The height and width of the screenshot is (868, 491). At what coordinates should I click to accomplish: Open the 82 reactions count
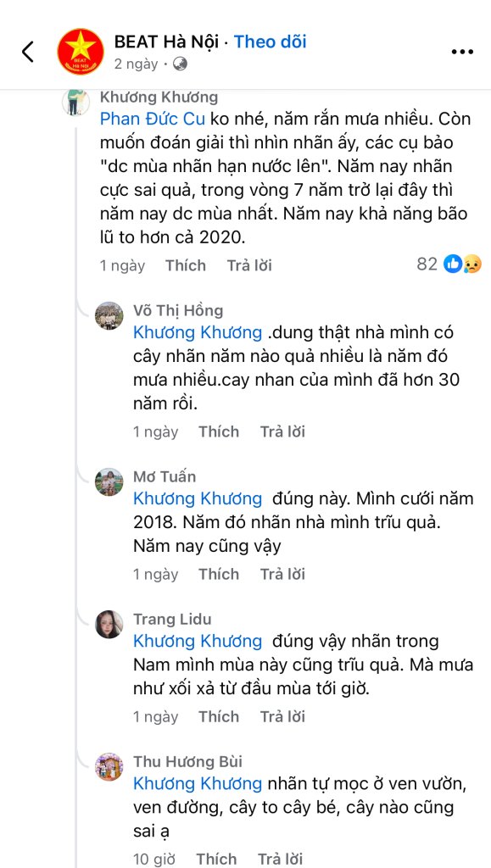(427, 264)
